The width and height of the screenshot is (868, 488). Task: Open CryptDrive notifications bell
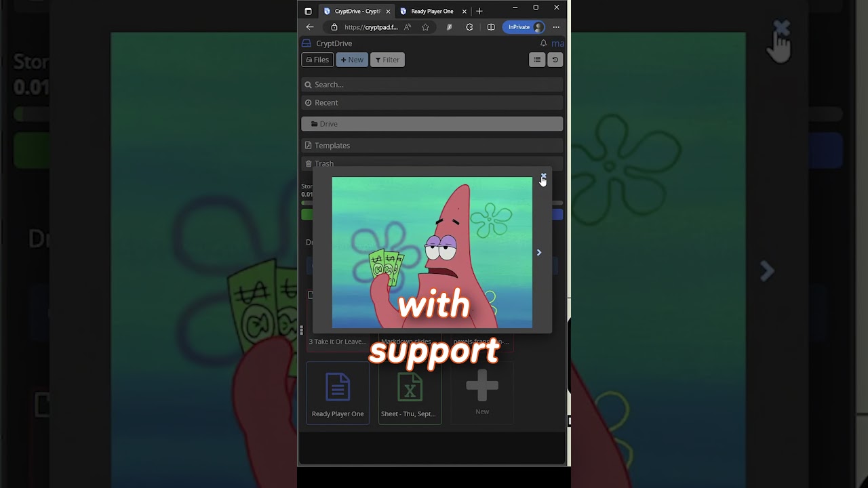(543, 43)
